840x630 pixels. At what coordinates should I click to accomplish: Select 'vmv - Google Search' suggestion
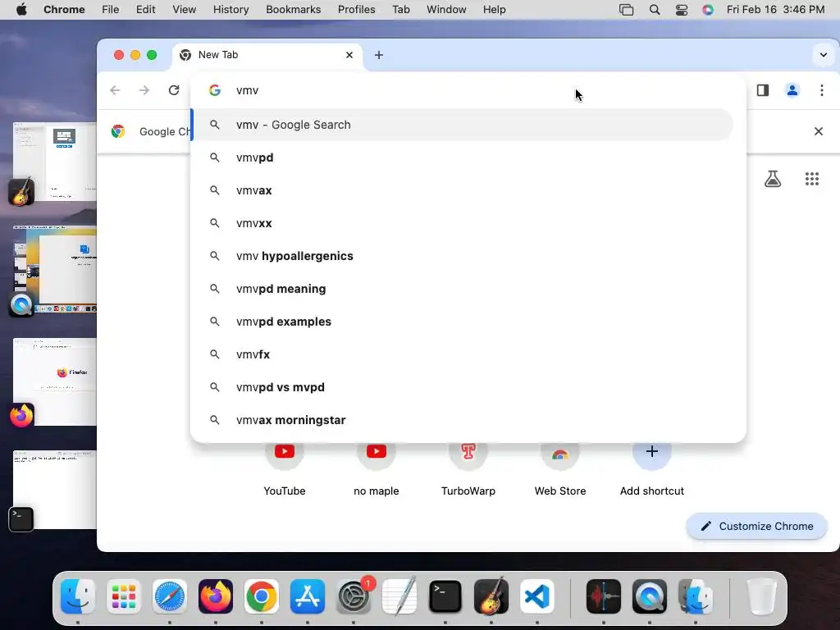(x=463, y=125)
